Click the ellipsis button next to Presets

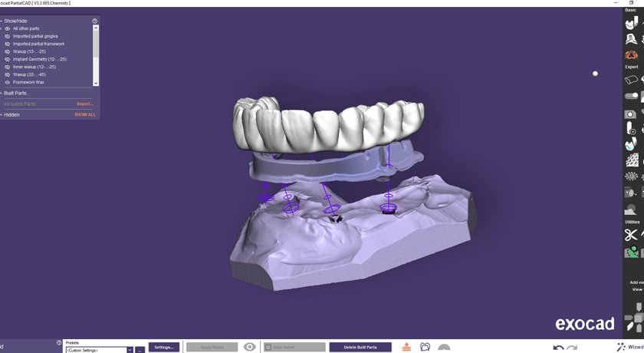pyautogui.click(x=140, y=350)
